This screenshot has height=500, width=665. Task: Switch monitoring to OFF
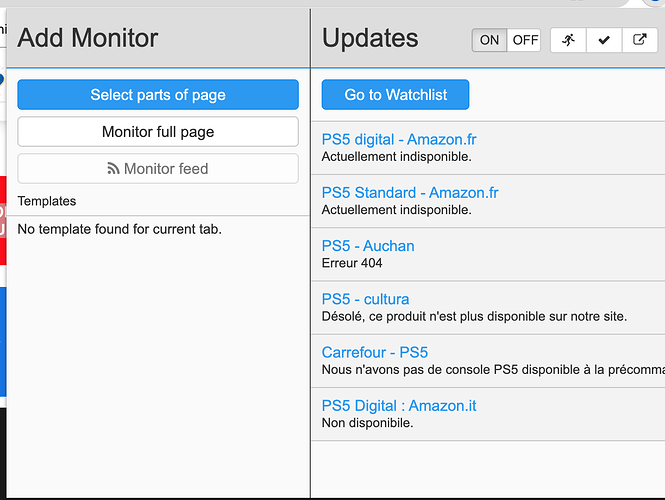[x=525, y=40]
